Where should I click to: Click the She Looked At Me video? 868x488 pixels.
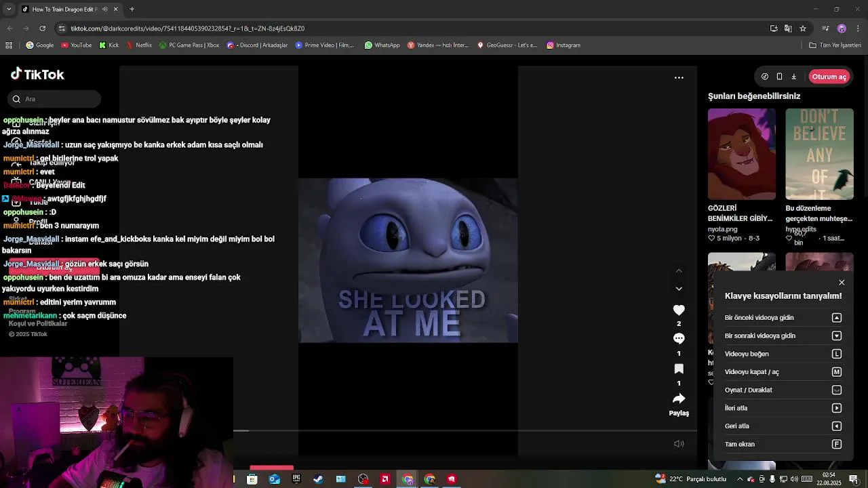click(408, 260)
